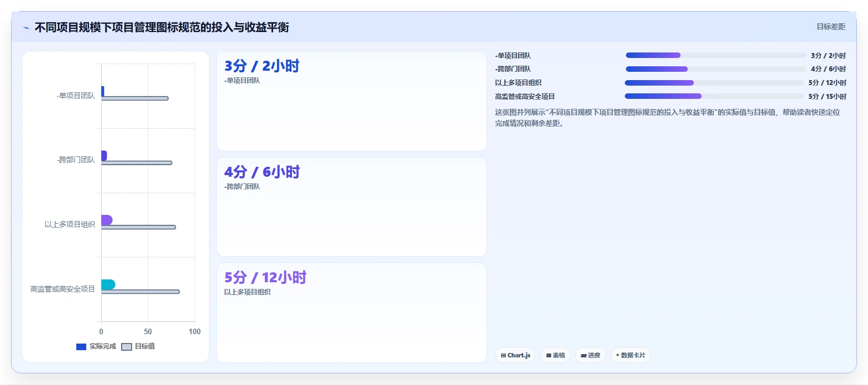The height and width of the screenshot is (385, 868).
Task: Click the chart axis label 高监管或高安全项目
Action: (x=62, y=289)
